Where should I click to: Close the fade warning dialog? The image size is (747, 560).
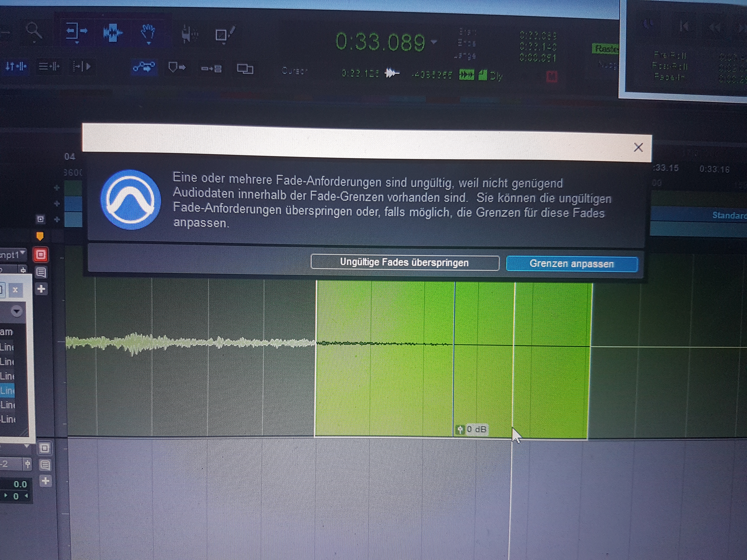tap(638, 148)
